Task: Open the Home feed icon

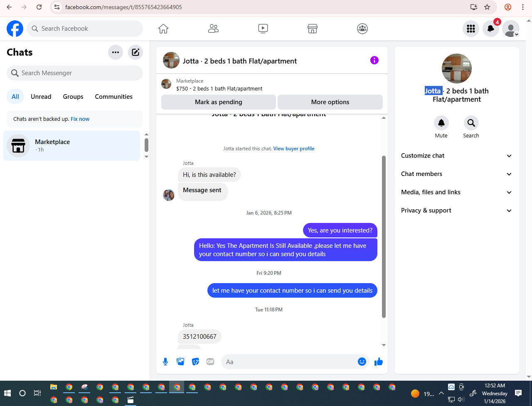Action: 163,29
